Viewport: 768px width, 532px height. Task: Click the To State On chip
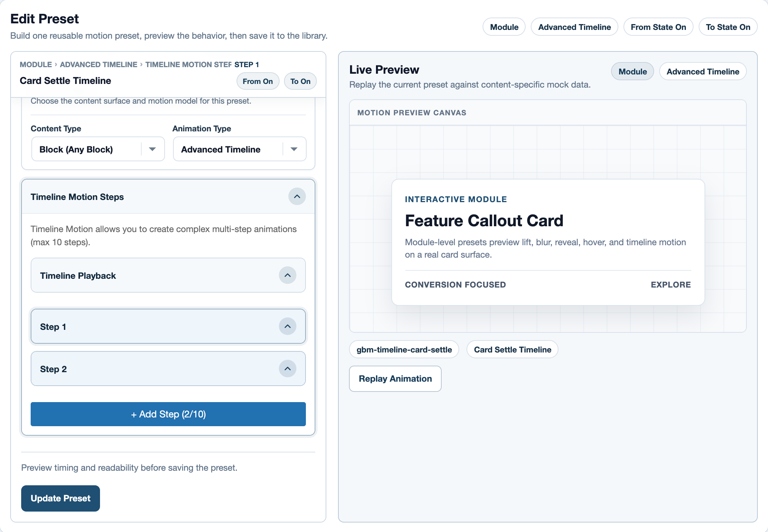728,27
